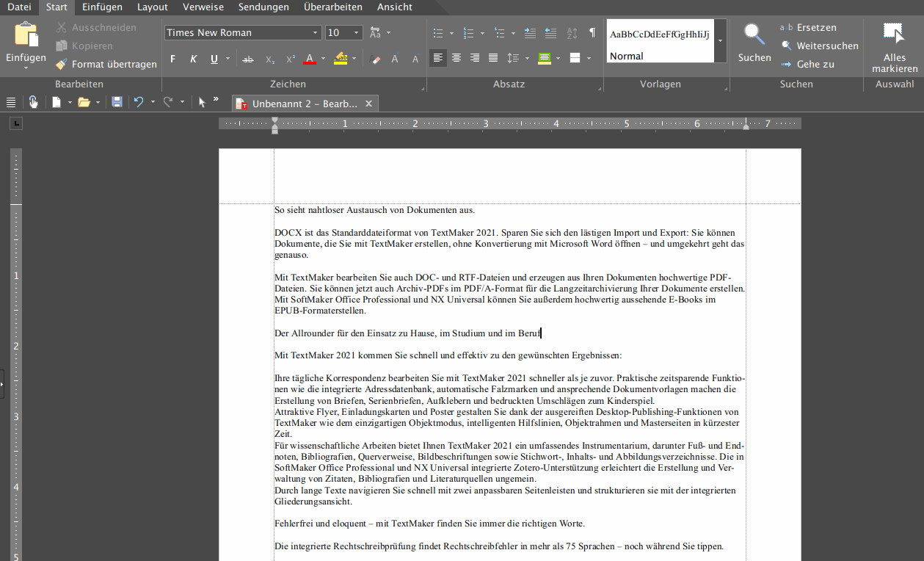
Task: Open the font name dropdown
Action: [316, 33]
